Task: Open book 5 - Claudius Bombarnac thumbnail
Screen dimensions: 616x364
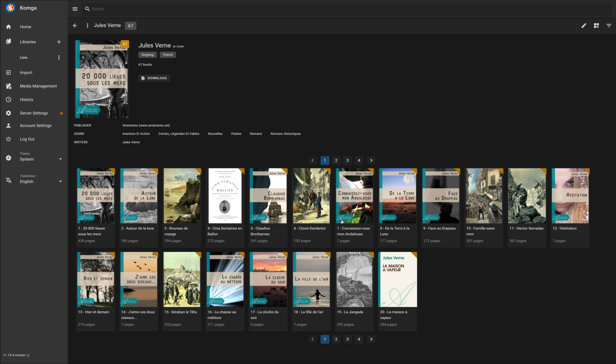Action: coord(268,196)
